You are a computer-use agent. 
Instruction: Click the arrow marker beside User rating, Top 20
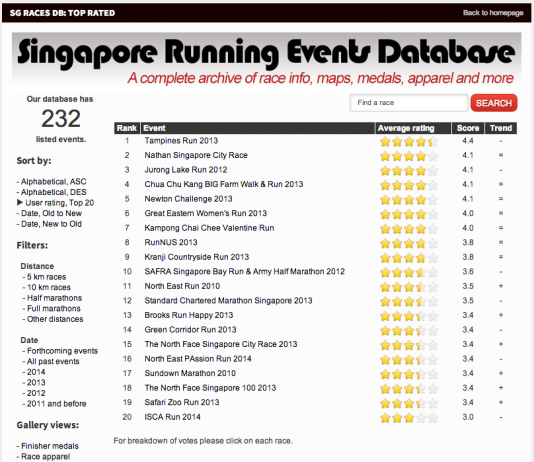(x=20, y=202)
